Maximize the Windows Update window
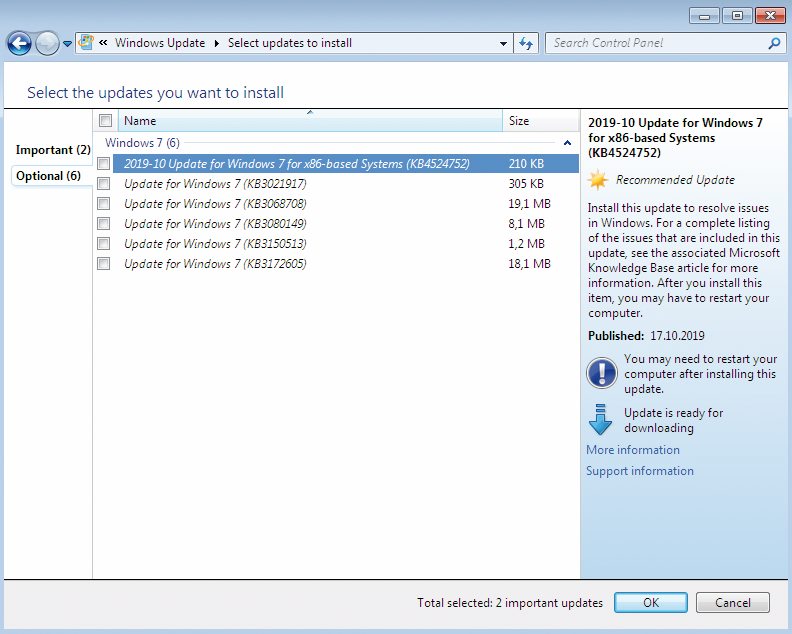Screen dimensions: 792x634 737,16
